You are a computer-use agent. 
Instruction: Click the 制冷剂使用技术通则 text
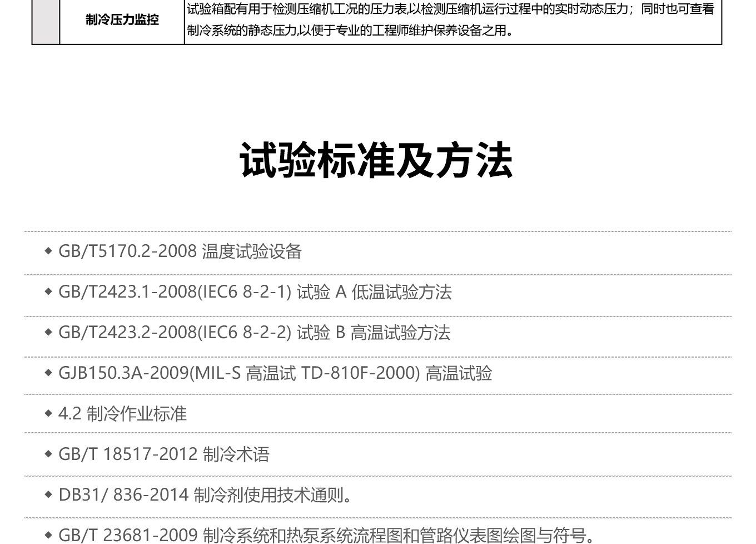click(272, 495)
